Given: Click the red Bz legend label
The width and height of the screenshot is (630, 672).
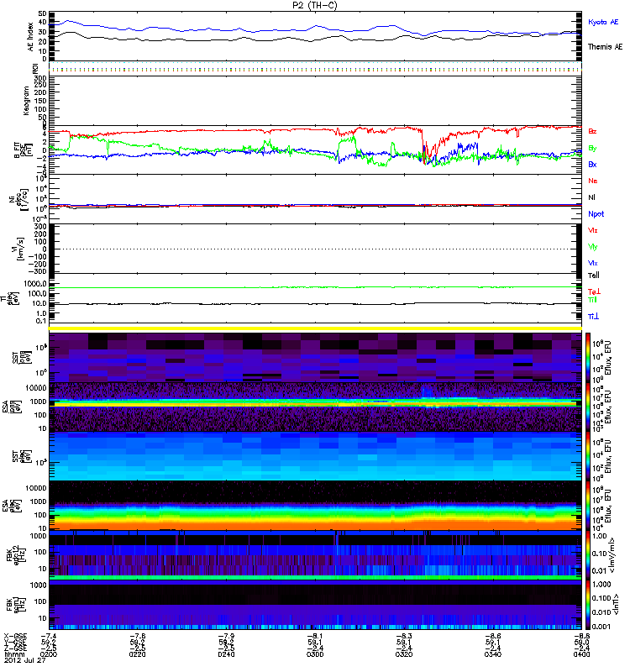Looking at the screenshot, I should point(592,131).
